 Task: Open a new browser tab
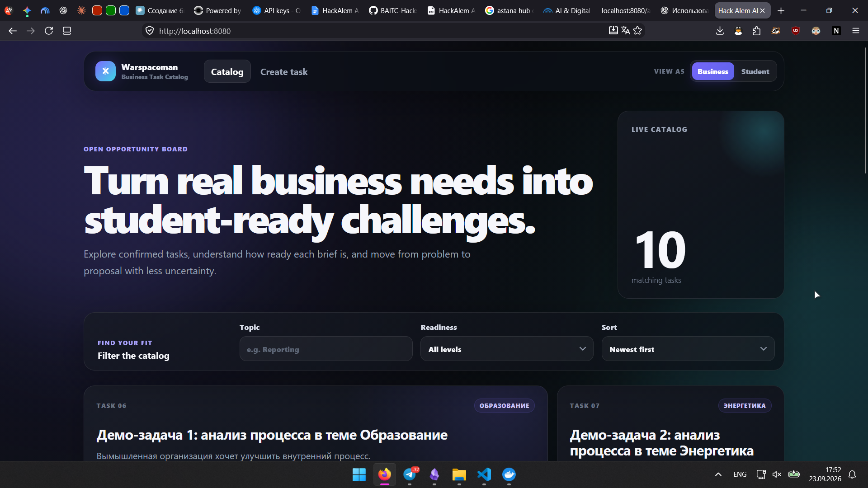tap(781, 10)
